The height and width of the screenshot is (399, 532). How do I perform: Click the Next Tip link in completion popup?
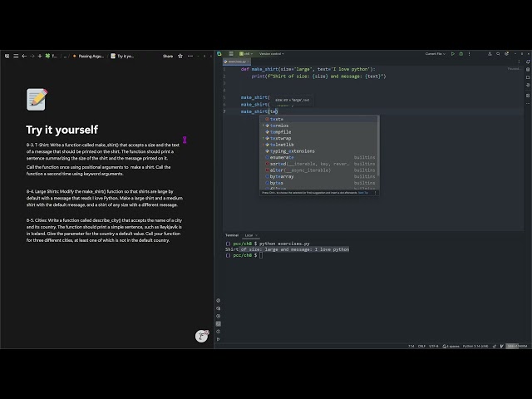[363, 193]
